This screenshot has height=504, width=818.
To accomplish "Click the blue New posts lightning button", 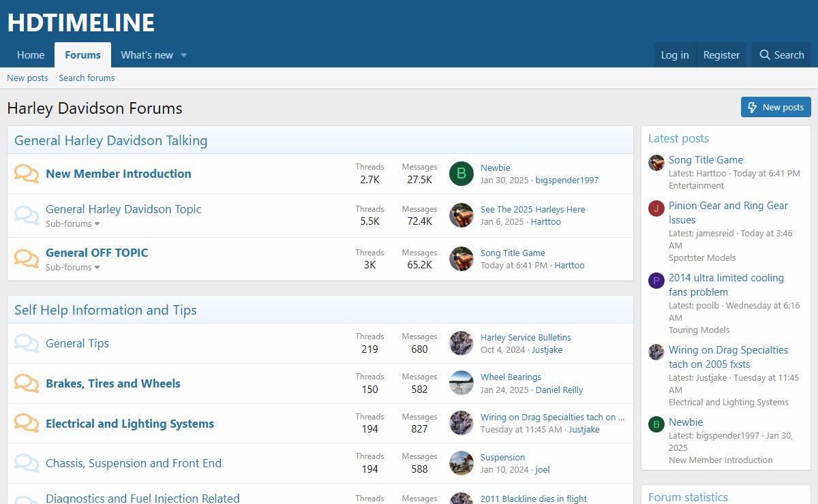I will (x=776, y=107).
